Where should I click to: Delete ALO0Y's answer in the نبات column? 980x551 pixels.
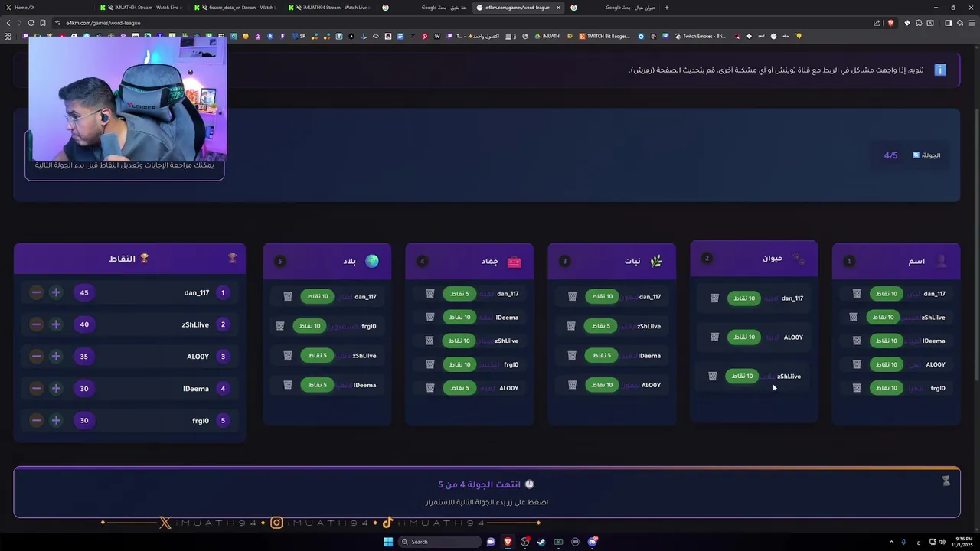tap(572, 385)
